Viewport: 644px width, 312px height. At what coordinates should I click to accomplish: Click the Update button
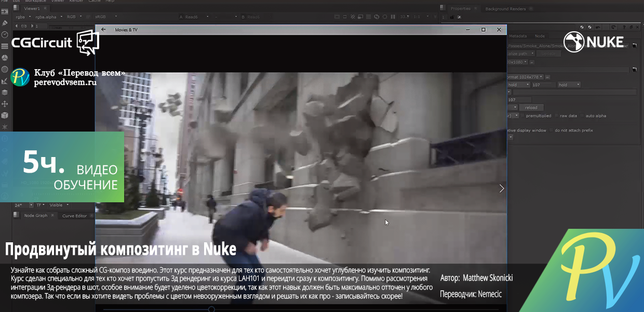coord(548,54)
